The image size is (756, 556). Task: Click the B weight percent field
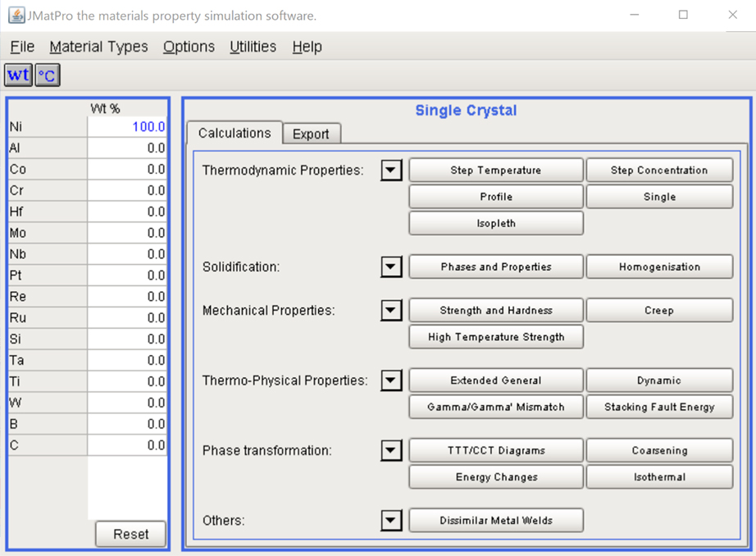tap(127, 424)
